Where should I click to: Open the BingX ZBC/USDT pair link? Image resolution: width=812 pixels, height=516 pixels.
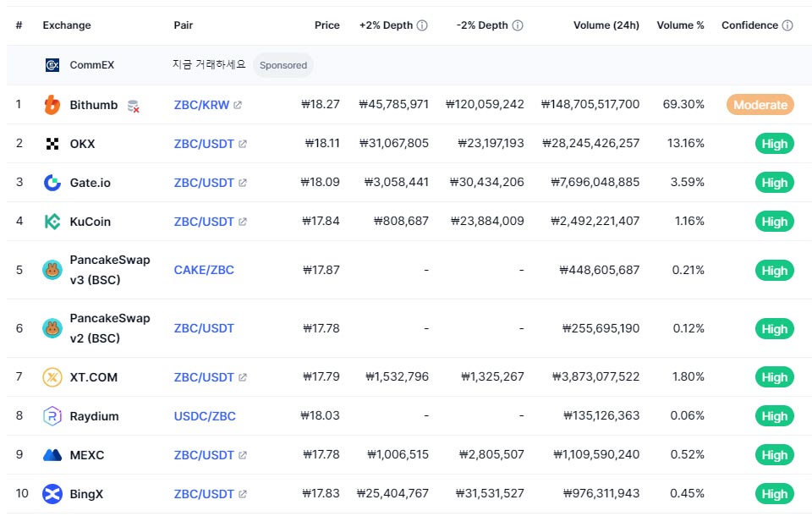pos(204,494)
